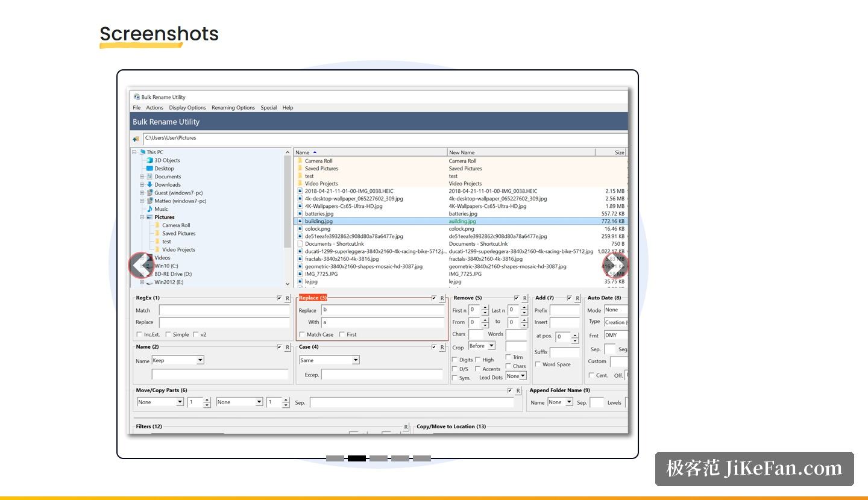Viewport: 868px width, 500px height.
Task: Click the Camera Roll folder icon in the tree
Action: point(157,225)
